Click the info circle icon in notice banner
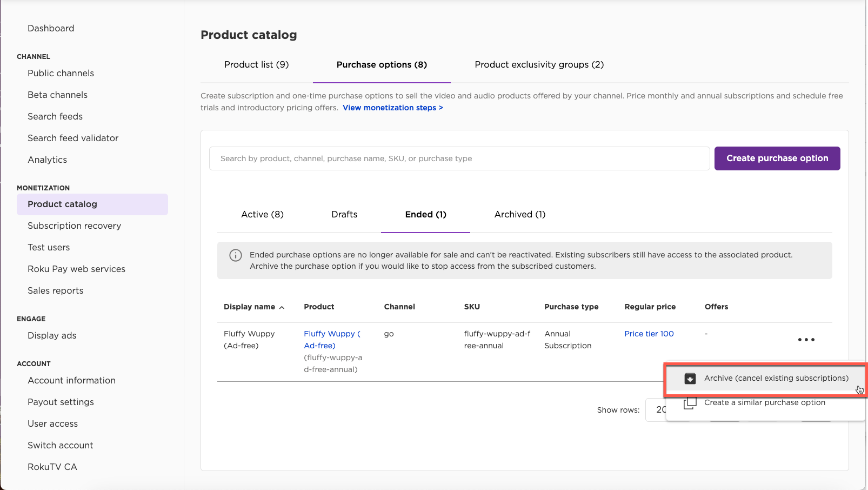 tap(236, 255)
